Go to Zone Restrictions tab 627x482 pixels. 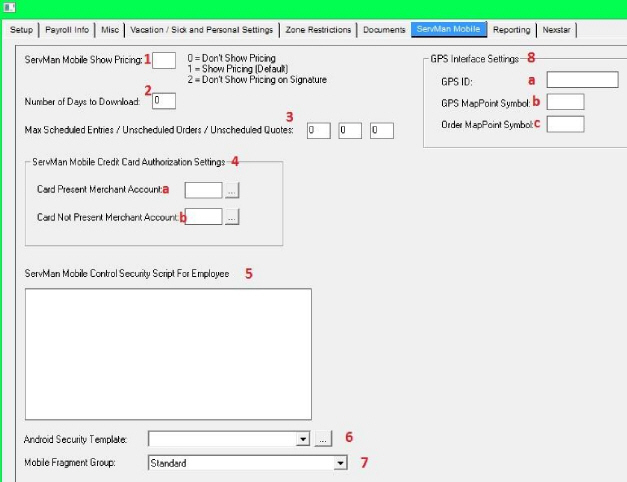[318, 30]
